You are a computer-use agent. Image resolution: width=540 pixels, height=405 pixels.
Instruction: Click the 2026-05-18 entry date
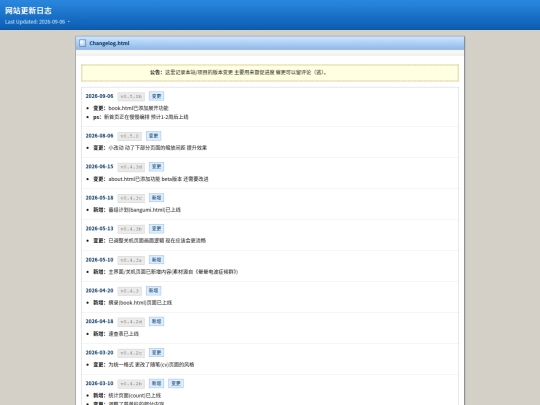point(99,198)
